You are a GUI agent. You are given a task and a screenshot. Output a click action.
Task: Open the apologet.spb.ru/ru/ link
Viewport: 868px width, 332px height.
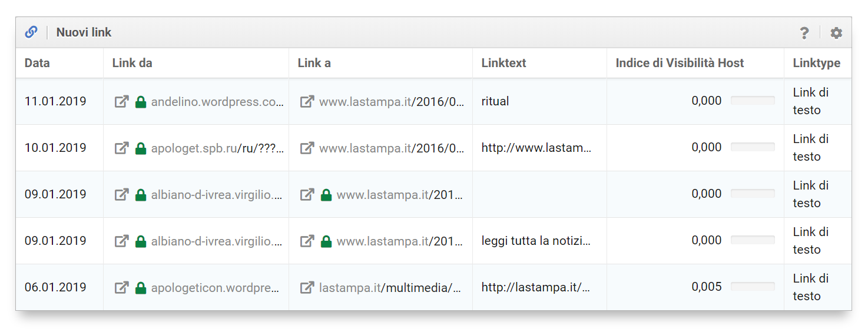point(218,148)
